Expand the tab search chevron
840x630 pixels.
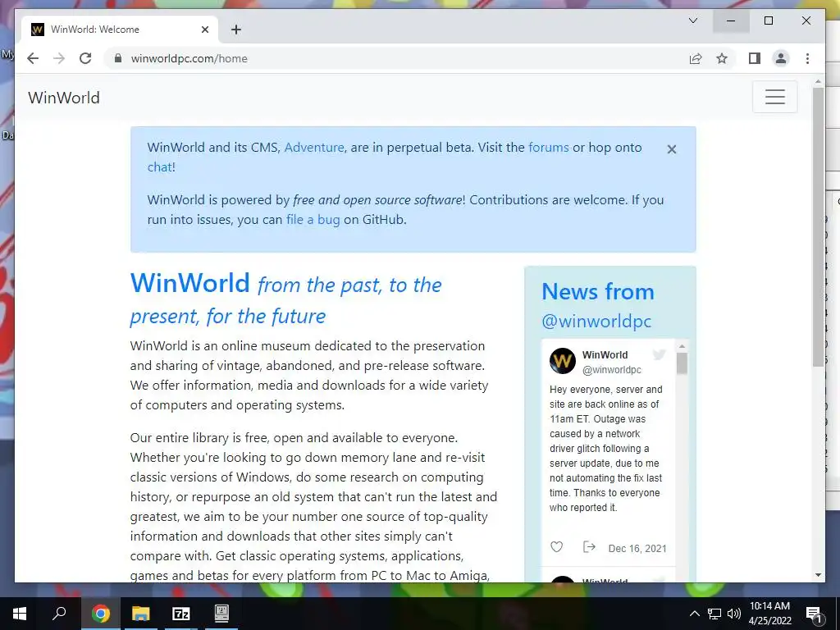pyautogui.click(x=692, y=21)
